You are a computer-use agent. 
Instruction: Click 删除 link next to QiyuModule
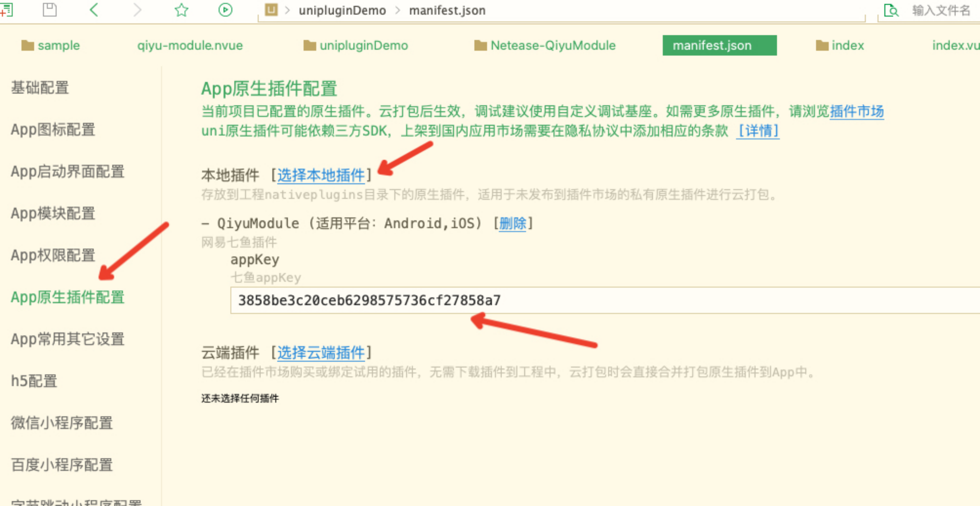tap(513, 223)
